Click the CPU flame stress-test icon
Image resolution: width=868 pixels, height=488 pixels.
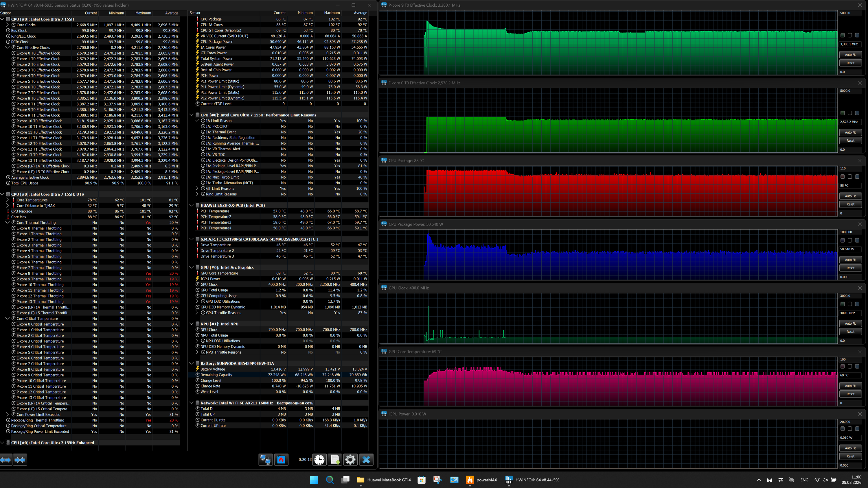coord(281,459)
